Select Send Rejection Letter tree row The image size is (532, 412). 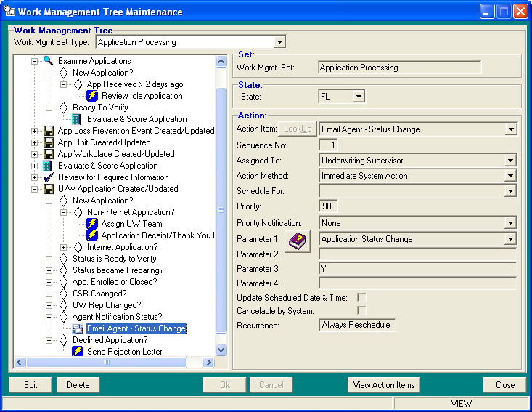125,352
